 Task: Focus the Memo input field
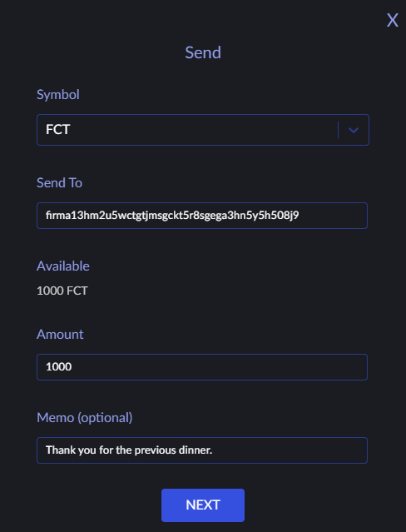click(202, 450)
